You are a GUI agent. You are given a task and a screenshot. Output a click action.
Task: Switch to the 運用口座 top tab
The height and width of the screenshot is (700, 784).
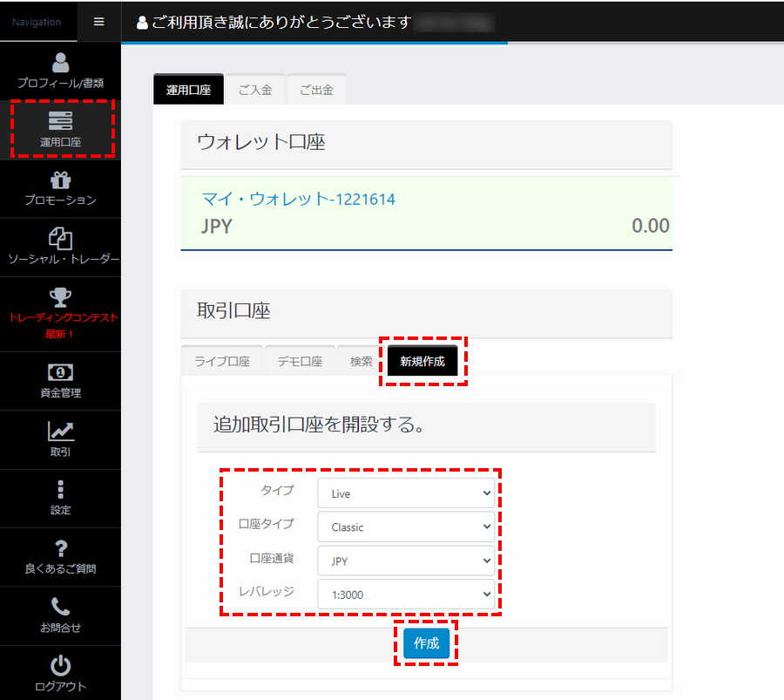tap(188, 90)
